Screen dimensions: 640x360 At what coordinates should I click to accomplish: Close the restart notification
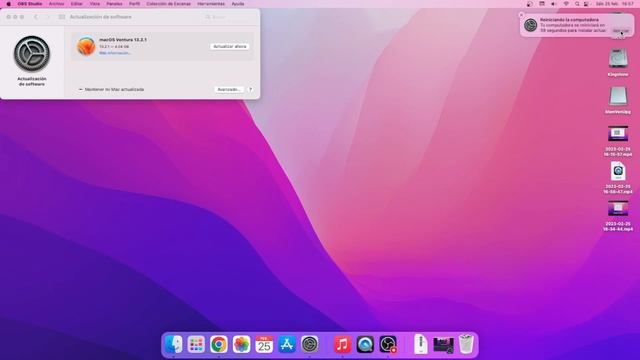tap(521, 15)
